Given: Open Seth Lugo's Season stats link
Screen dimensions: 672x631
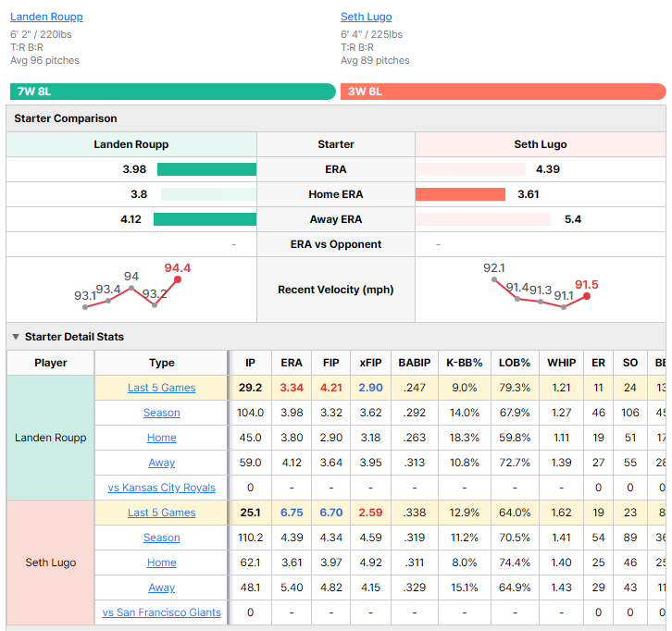Looking at the screenshot, I should (x=162, y=538).
